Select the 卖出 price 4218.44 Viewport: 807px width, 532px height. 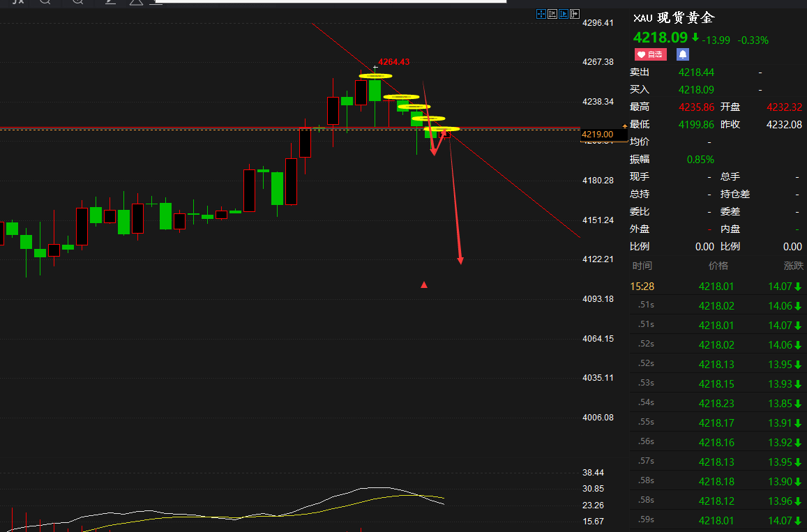[696, 73]
